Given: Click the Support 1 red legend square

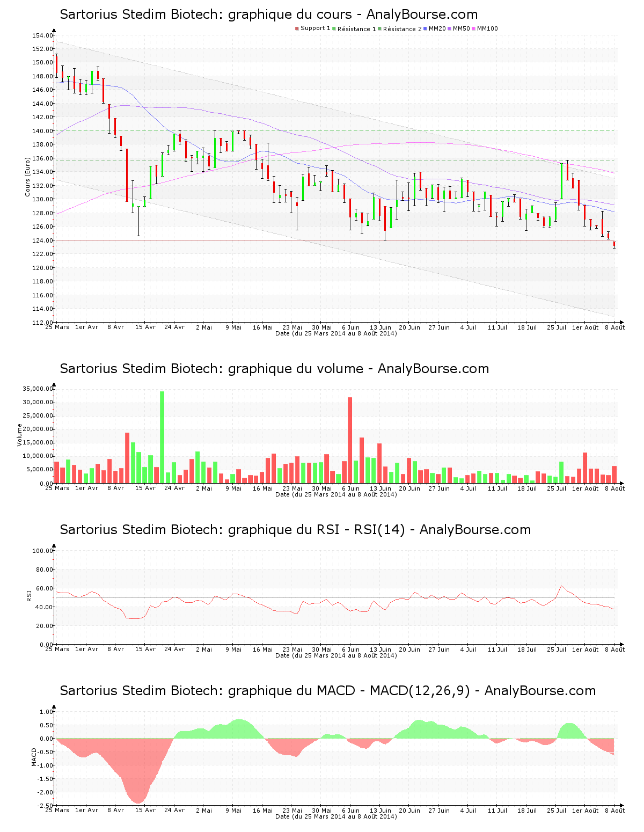Looking at the screenshot, I should (x=297, y=28).
